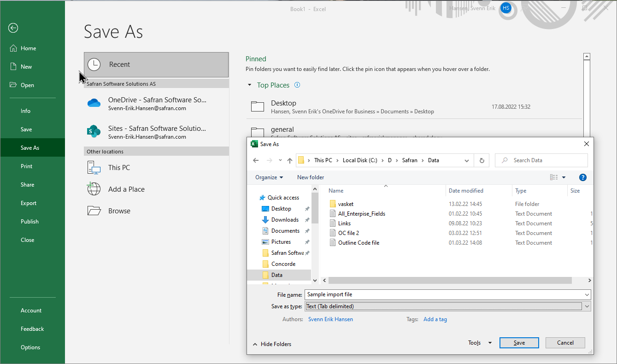
Task: Click the This PC computer icon
Action: (94, 168)
